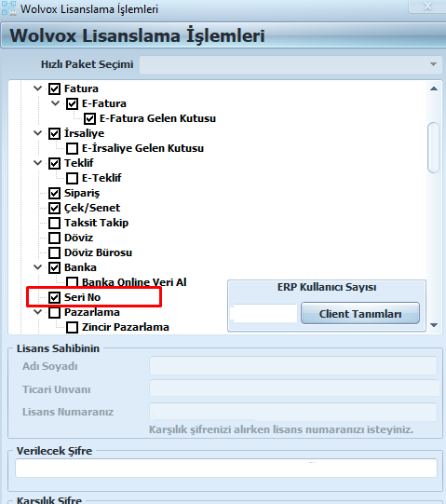Uncheck E-Fatura Gelen Kutusu
Image resolution: width=446 pixels, height=504 pixels.
click(x=89, y=118)
